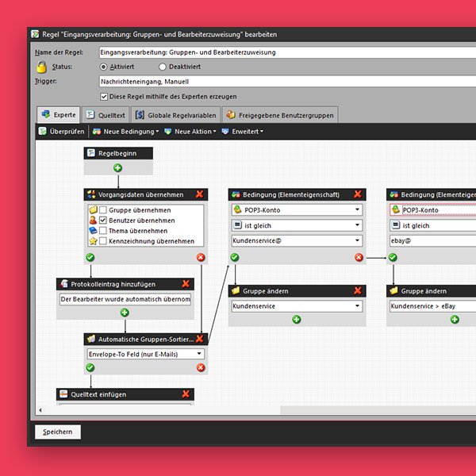This screenshot has width=476, height=476.
Task: Click the Trigger field Nachrichteneingang, Manuell
Action: 287,82
